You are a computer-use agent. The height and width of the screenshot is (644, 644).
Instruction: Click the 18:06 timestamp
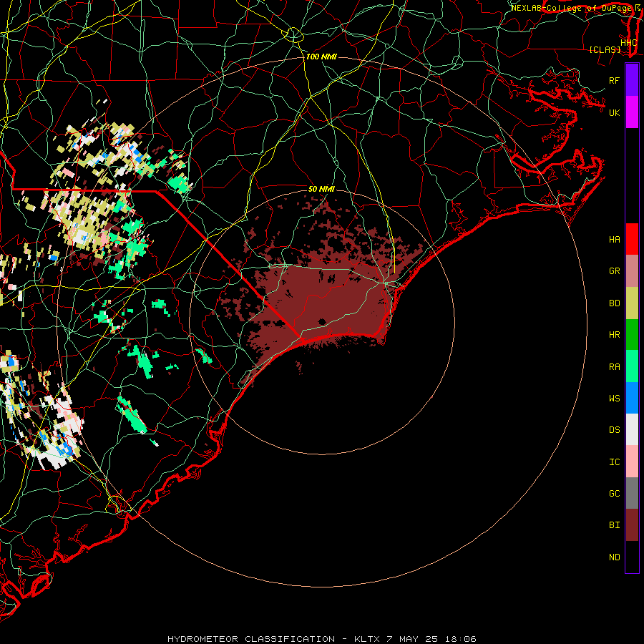[461, 639]
